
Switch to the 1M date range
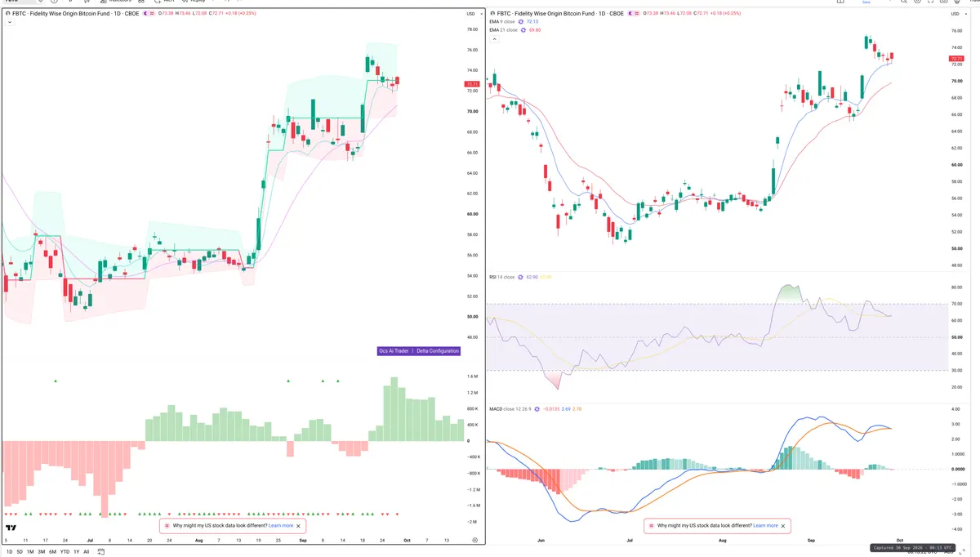[x=30, y=552]
